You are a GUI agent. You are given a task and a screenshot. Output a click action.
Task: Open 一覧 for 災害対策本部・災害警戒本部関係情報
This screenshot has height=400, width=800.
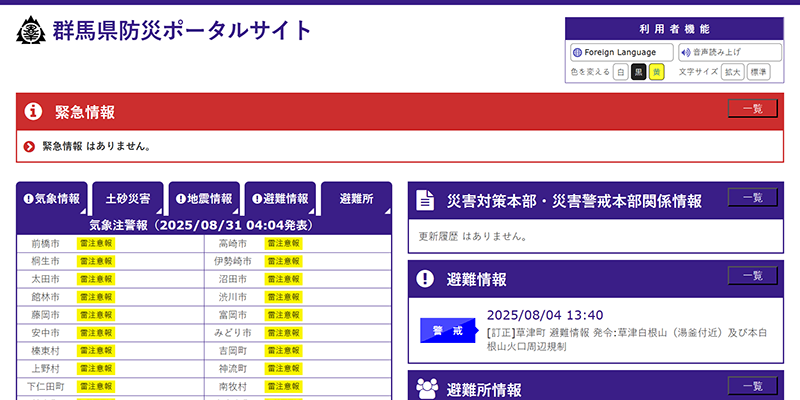click(x=753, y=197)
